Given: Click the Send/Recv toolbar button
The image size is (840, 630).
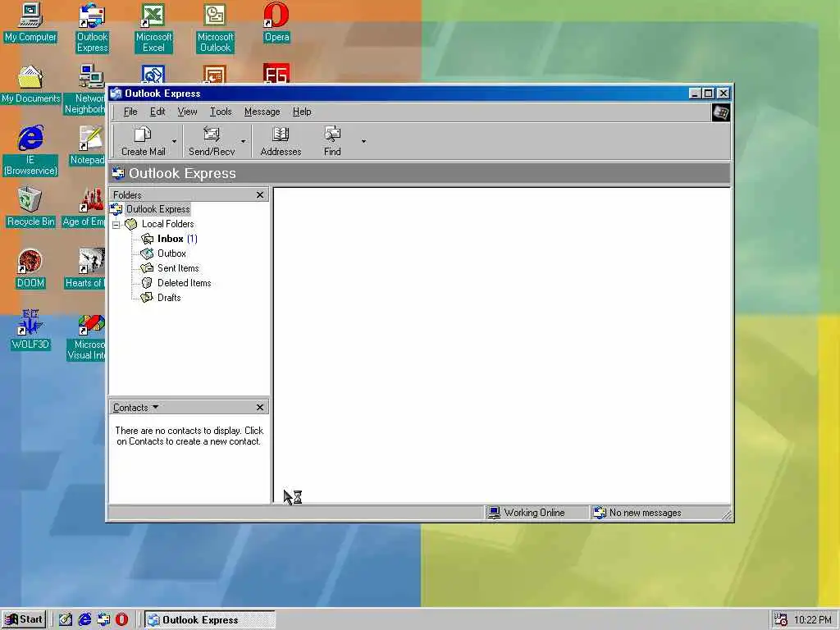Looking at the screenshot, I should [x=212, y=141].
